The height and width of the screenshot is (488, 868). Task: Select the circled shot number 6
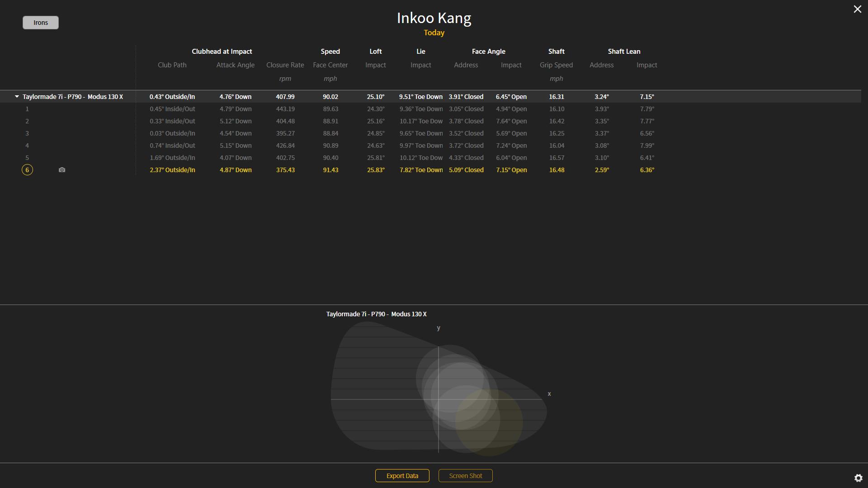[27, 170]
